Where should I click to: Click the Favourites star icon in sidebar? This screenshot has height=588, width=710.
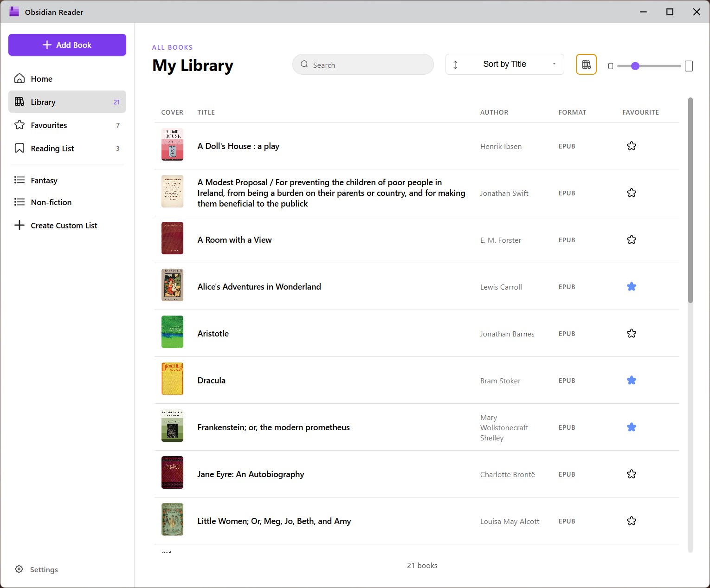click(x=19, y=125)
